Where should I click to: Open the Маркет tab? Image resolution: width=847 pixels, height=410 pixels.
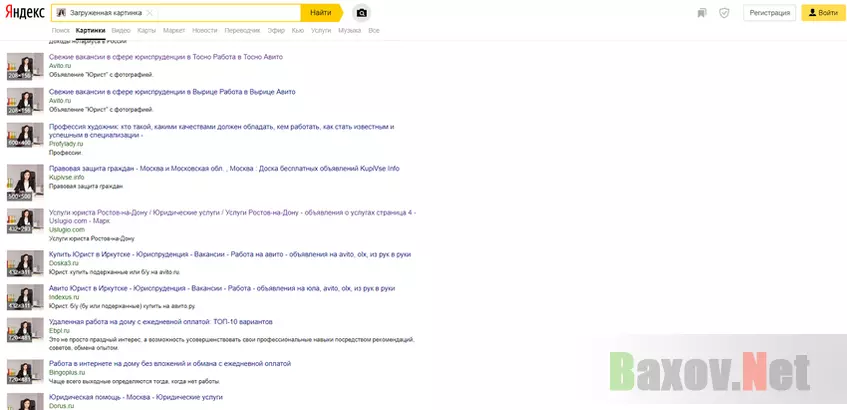(174, 31)
